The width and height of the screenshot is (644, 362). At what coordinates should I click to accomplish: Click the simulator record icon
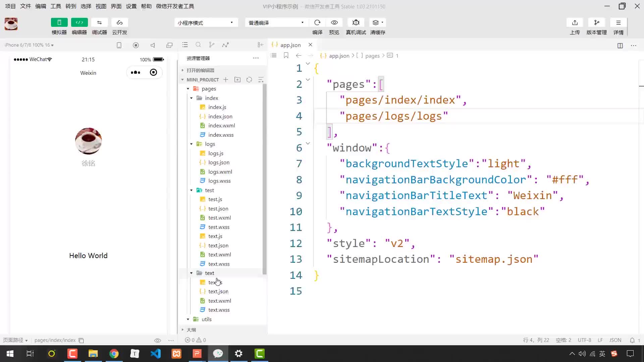click(x=136, y=45)
